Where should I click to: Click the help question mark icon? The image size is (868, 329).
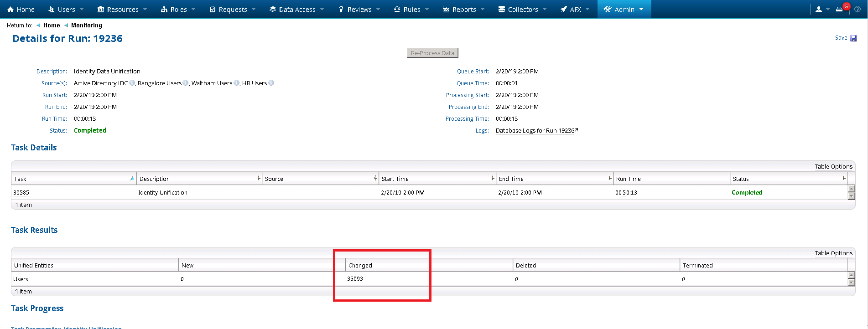tap(858, 9)
